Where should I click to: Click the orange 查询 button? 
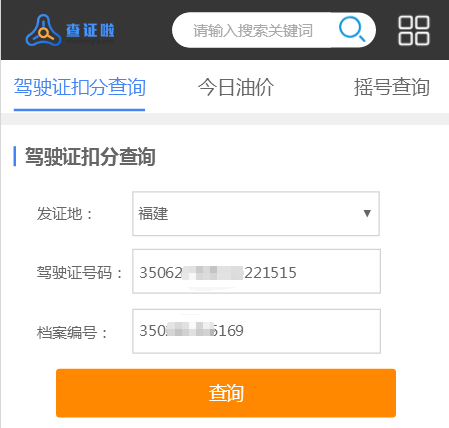pos(226,393)
